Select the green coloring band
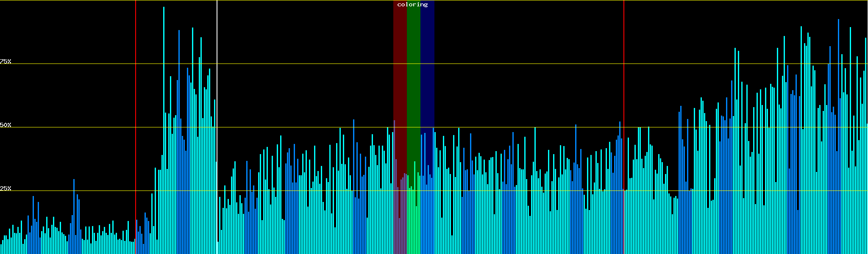Viewport: 868px width, 254px height. tap(413, 85)
